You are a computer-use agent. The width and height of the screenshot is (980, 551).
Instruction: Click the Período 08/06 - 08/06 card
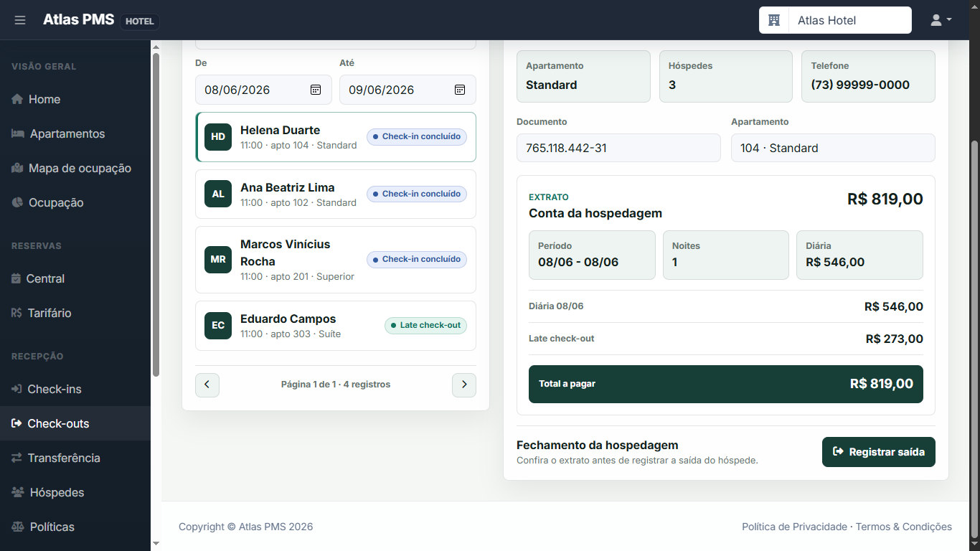pyautogui.click(x=592, y=255)
